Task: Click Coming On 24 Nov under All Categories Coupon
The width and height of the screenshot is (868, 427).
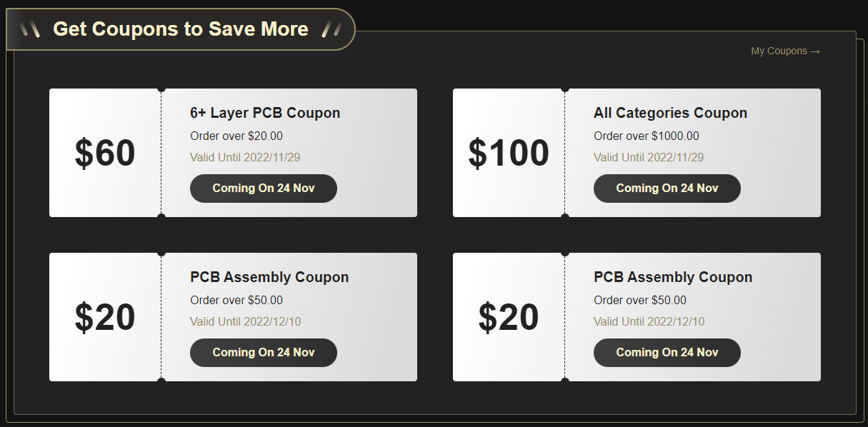Action: click(x=667, y=189)
